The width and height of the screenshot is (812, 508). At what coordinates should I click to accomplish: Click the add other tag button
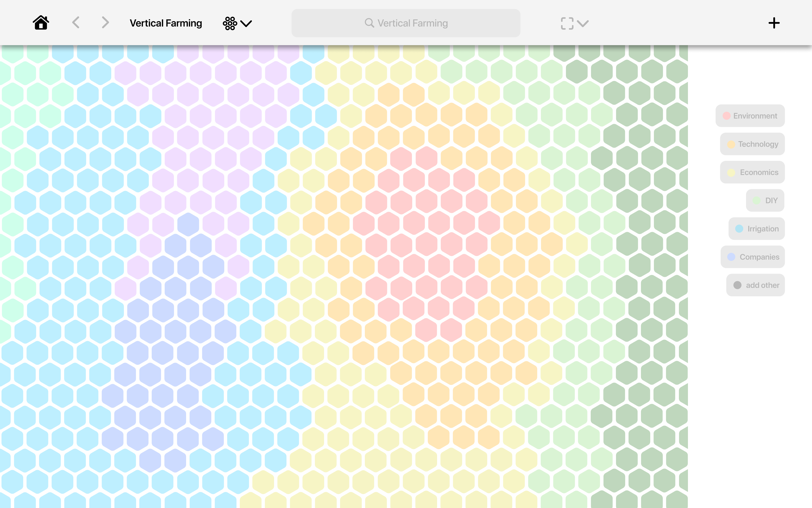756,285
